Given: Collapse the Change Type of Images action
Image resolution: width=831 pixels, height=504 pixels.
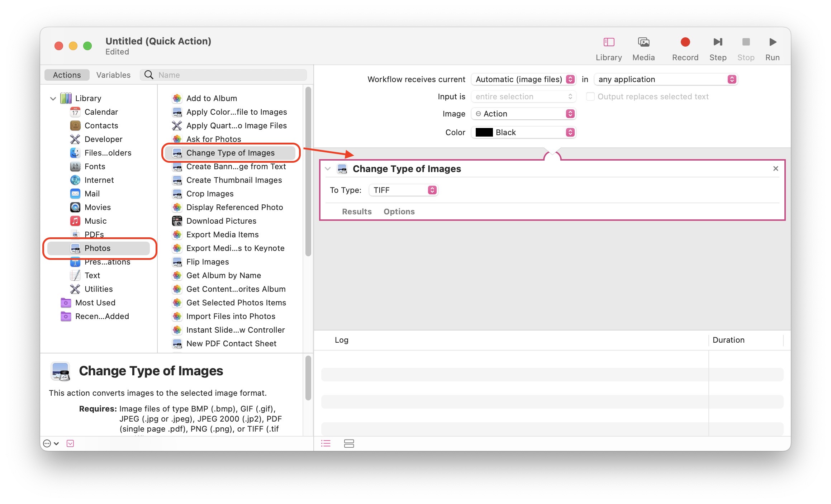Looking at the screenshot, I should point(328,169).
